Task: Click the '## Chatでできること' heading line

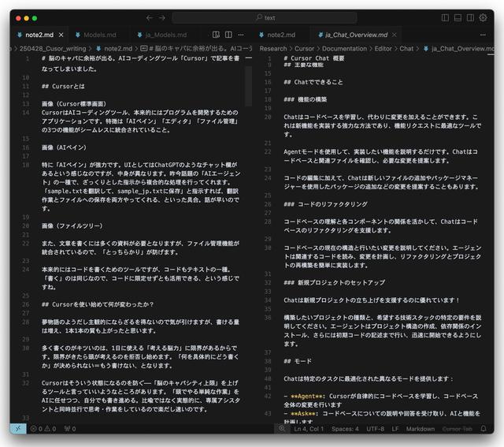Action: coord(313,82)
